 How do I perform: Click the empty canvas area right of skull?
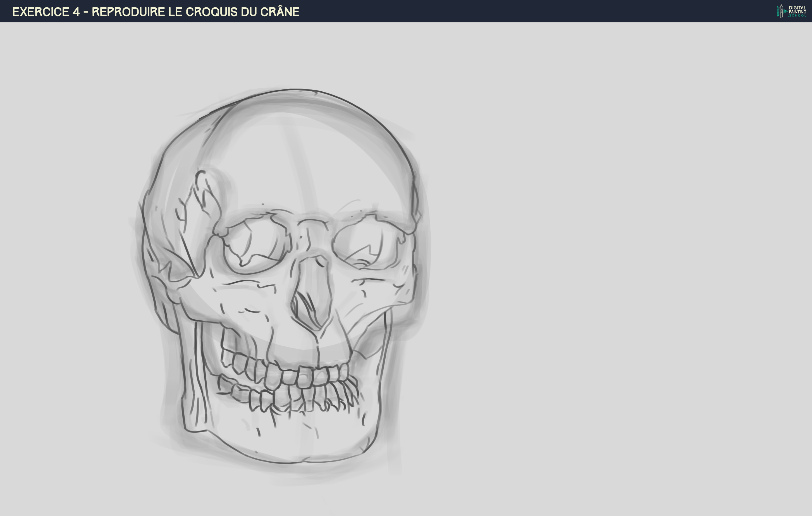607,270
